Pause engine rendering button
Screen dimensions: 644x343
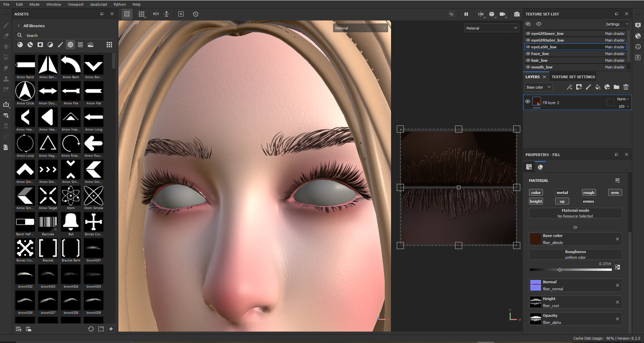(466, 14)
